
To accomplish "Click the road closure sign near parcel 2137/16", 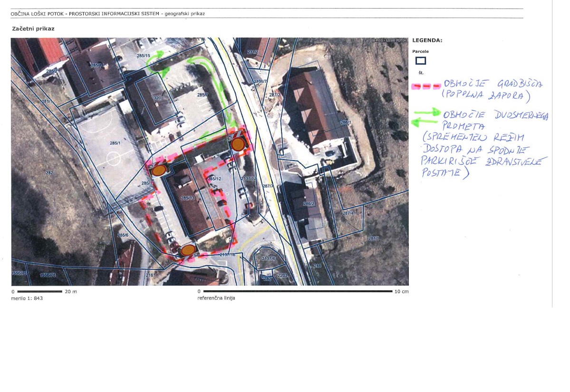I will [x=188, y=250].
